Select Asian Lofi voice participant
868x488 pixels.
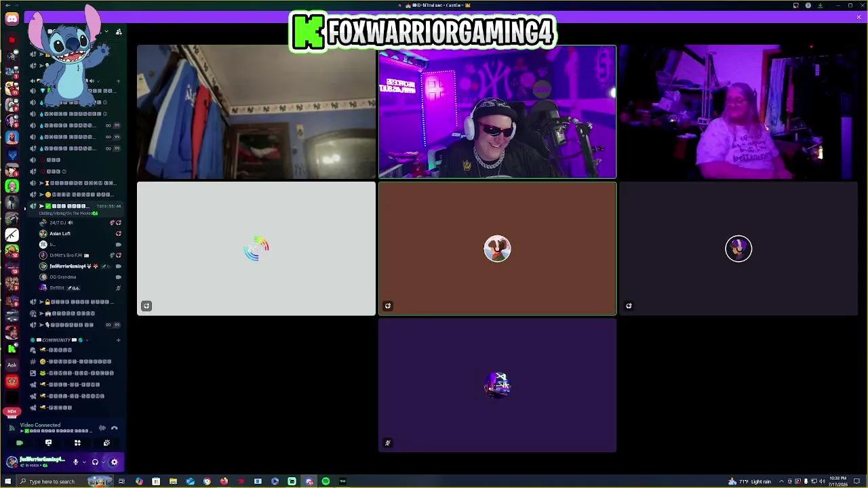pyautogui.click(x=79, y=233)
